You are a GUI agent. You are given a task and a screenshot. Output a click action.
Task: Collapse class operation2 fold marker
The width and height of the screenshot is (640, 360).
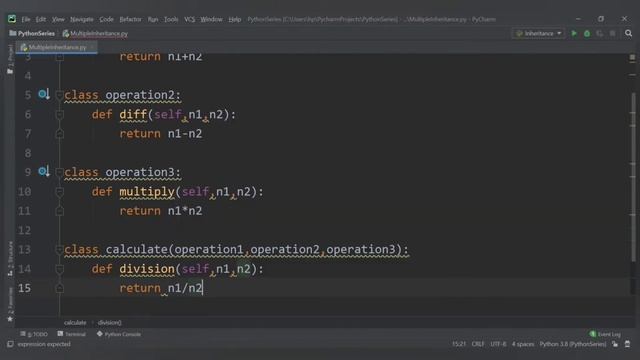(x=59, y=95)
